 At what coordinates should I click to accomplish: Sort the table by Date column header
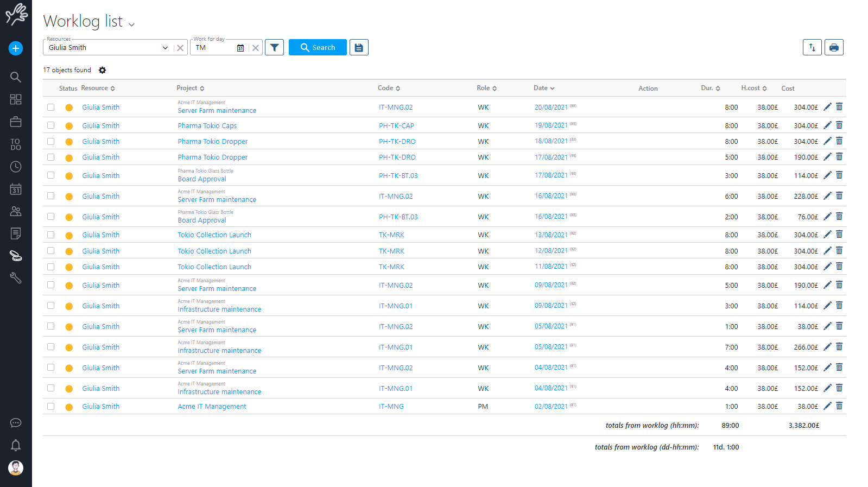[x=543, y=88]
